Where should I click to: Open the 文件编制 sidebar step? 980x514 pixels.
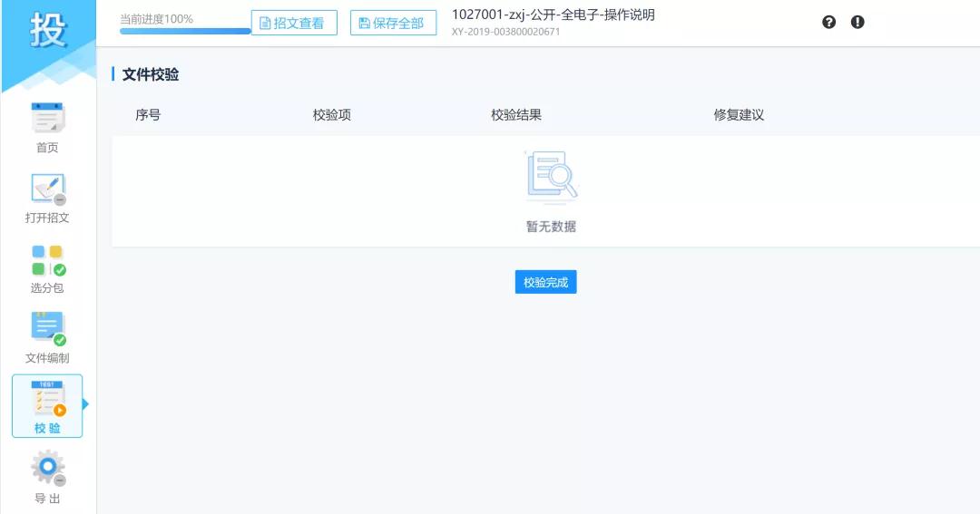click(47, 338)
